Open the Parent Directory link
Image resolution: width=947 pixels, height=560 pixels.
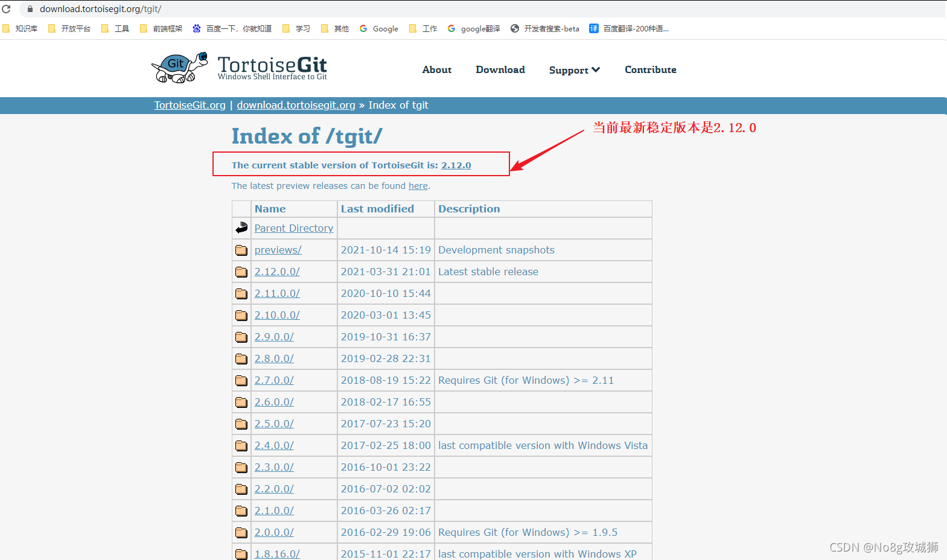(294, 228)
